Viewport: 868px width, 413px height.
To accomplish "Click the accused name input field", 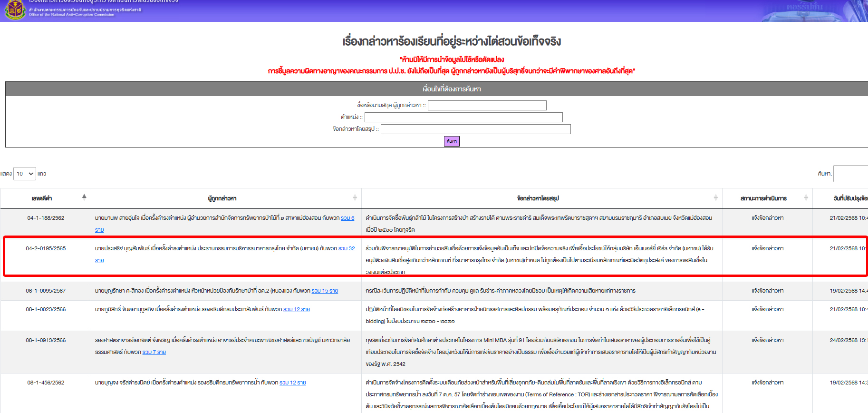I will coord(487,105).
